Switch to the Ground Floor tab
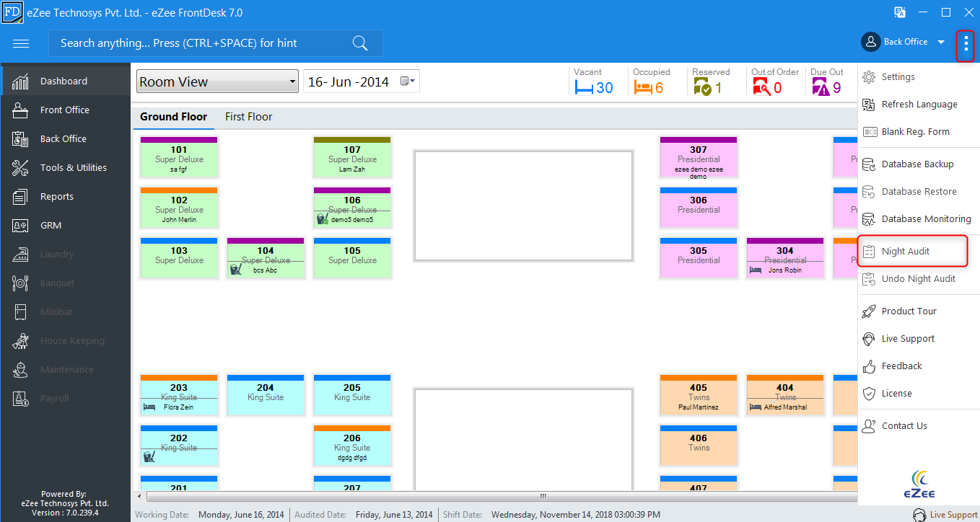 (x=173, y=116)
